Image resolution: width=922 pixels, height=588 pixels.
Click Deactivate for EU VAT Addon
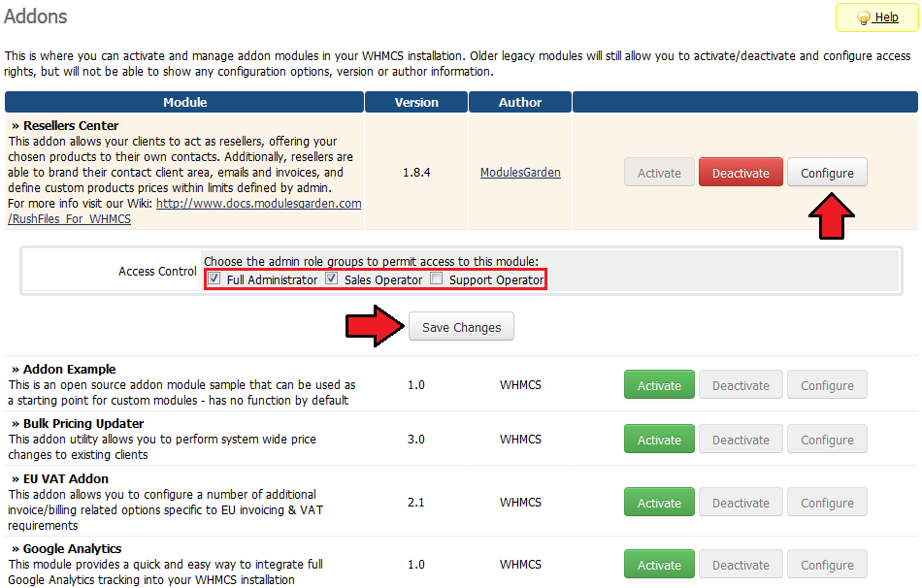pos(741,503)
